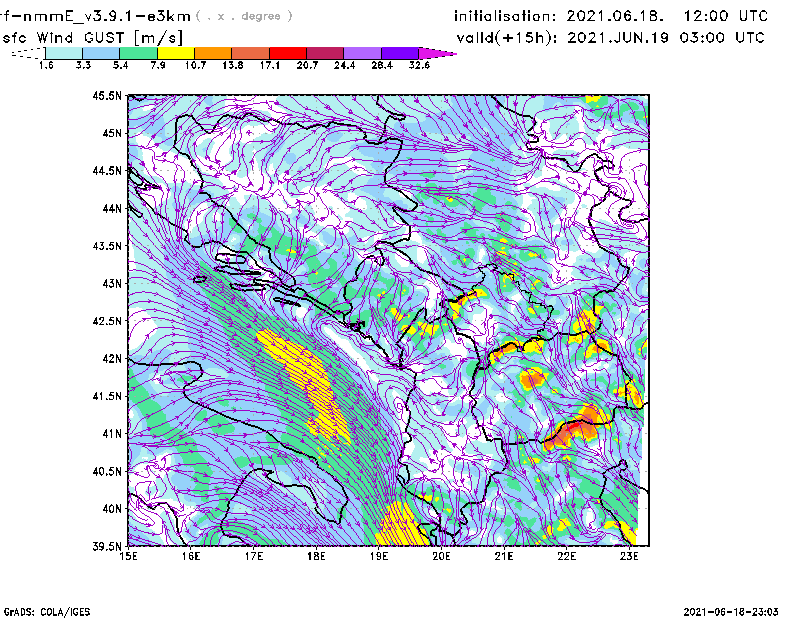The width and height of the screenshot is (800, 618).
Task: Click the 43.5N latitude label
Action: point(107,246)
